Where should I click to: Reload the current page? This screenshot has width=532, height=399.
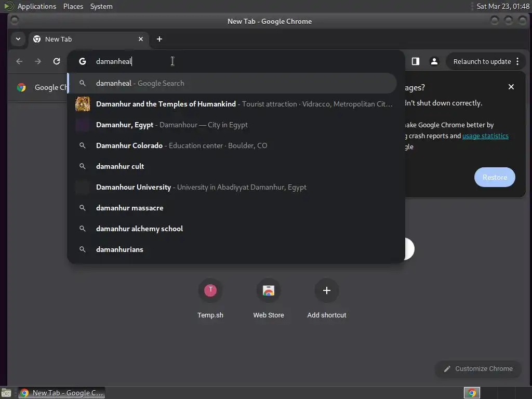57,61
